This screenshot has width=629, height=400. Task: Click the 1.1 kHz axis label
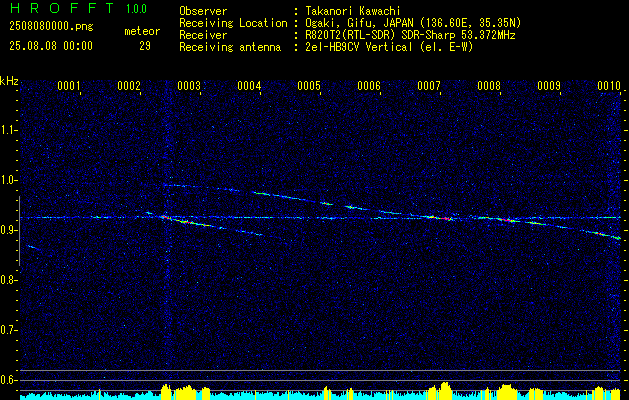click(x=8, y=130)
